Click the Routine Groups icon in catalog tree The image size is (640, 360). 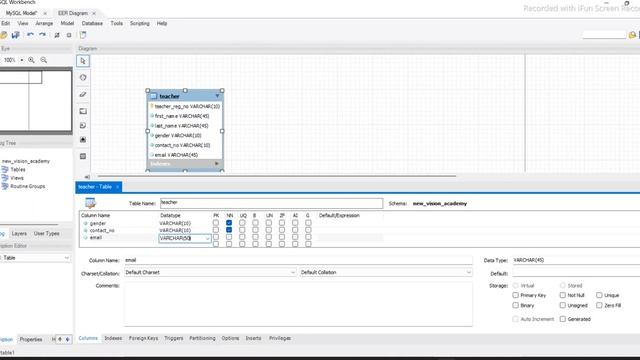click(5, 186)
